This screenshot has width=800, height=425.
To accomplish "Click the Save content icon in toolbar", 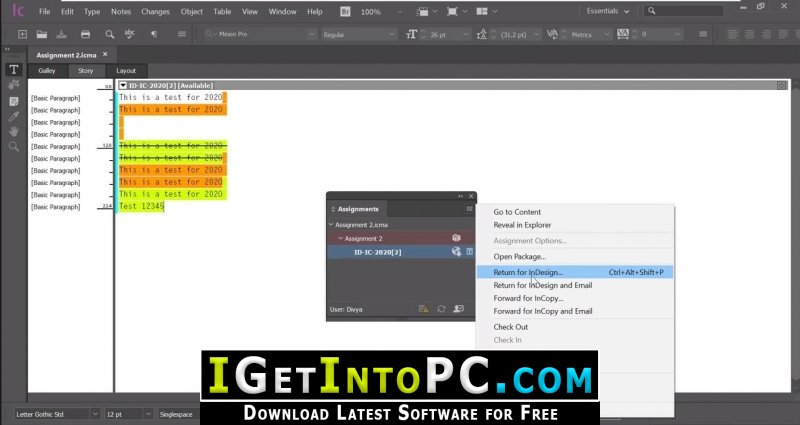I will pos(61,34).
